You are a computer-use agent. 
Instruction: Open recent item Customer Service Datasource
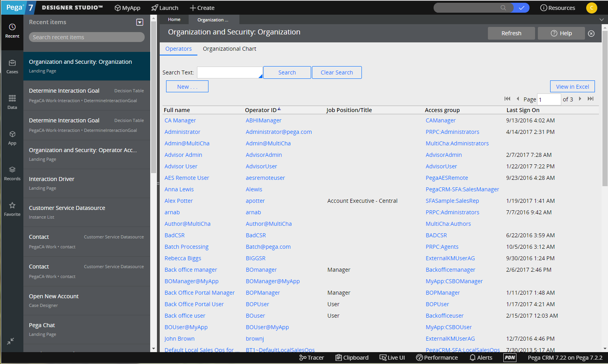pos(87,212)
